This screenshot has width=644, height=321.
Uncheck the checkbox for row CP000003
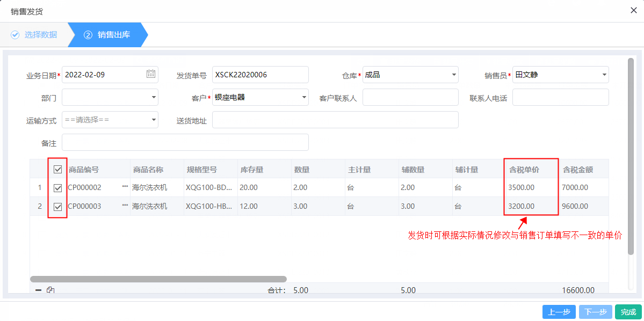click(57, 206)
